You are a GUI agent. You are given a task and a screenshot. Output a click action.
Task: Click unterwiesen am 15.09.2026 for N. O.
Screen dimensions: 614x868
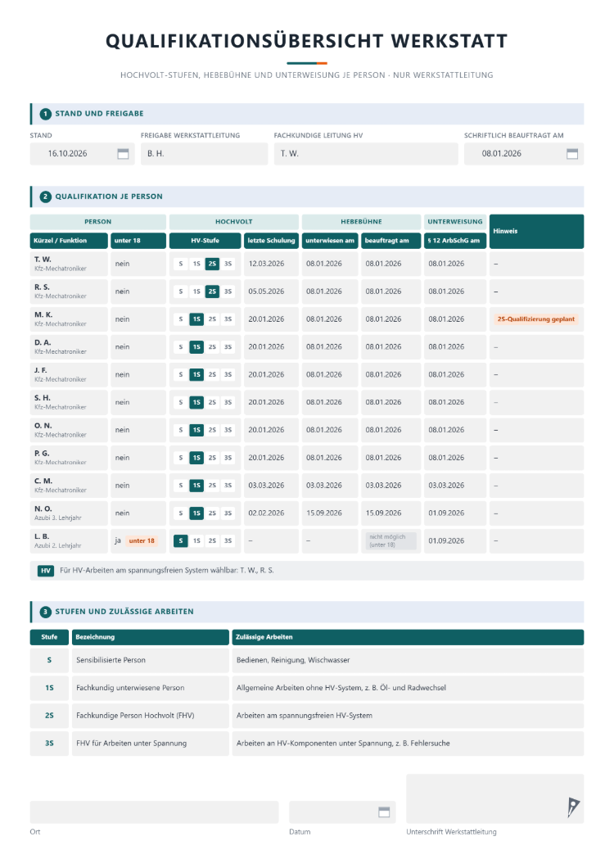click(x=330, y=513)
